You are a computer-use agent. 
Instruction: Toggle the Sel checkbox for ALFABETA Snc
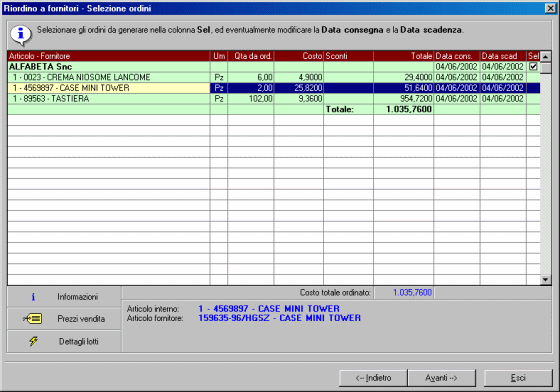(533, 66)
